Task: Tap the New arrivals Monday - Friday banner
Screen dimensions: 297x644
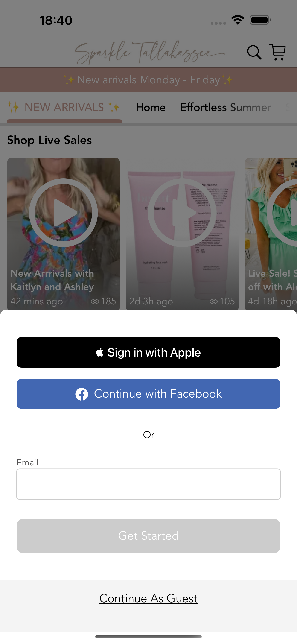Action: click(148, 80)
